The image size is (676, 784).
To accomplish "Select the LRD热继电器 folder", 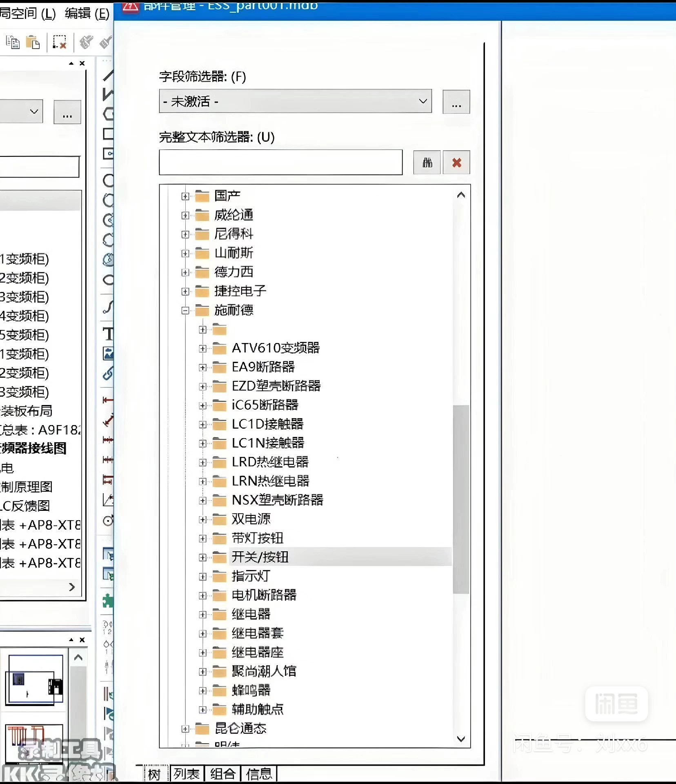I will coord(270,462).
